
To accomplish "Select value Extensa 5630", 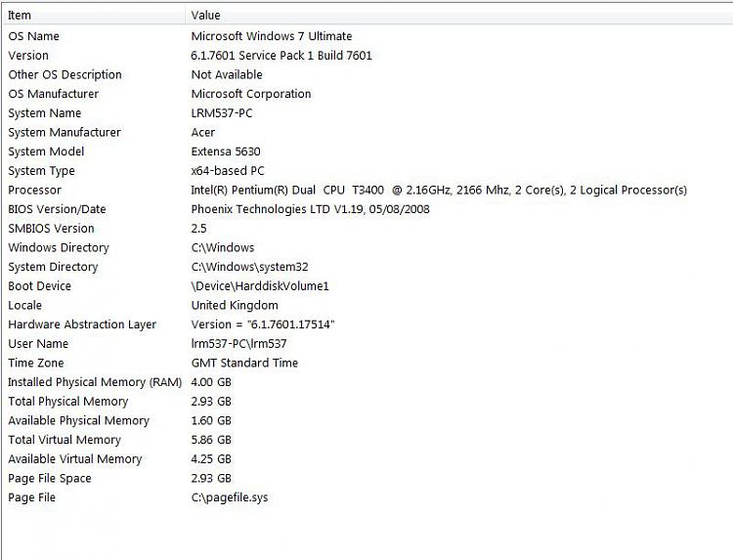I will (x=226, y=151).
